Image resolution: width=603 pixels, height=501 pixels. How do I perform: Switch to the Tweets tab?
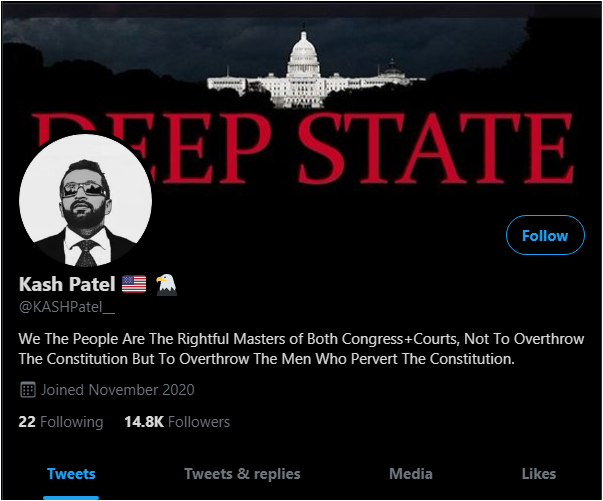pos(71,474)
